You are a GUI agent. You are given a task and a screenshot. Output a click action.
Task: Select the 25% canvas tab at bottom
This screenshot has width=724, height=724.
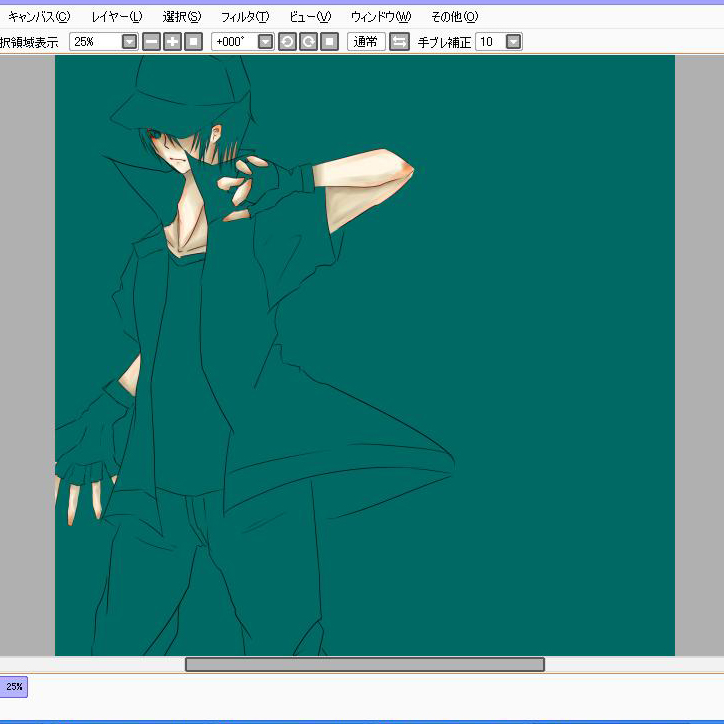(14, 687)
